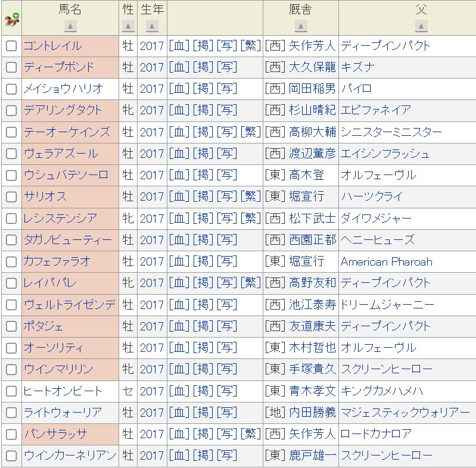The width and height of the screenshot is (476, 468).
Task: Sort by 厩舎 using its header arrow
Action: coord(301,26)
